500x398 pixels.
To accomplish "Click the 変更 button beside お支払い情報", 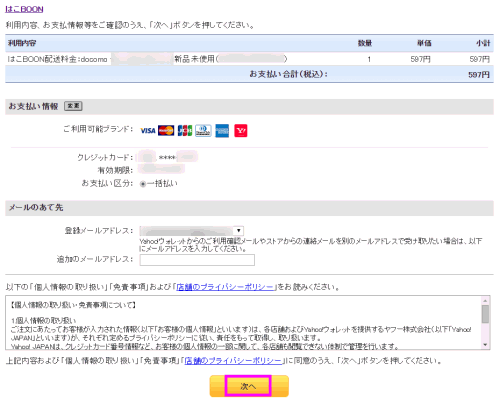I will click(x=73, y=106).
